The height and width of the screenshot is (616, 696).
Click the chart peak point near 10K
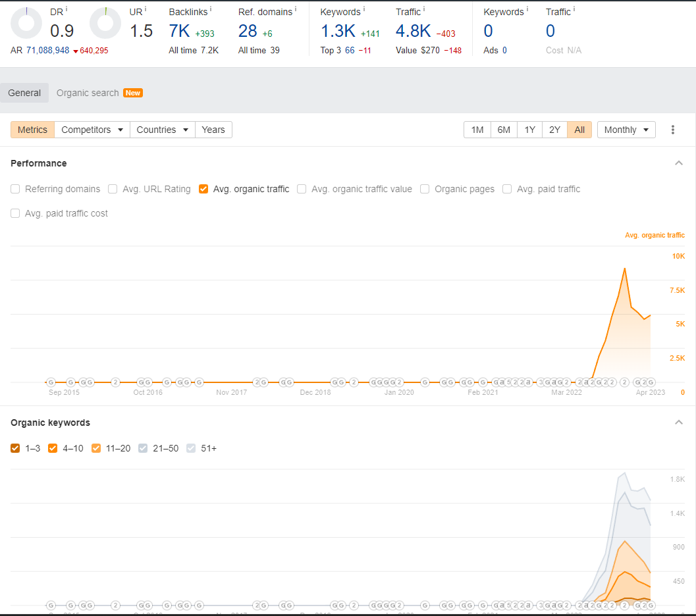[x=624, y=269]
